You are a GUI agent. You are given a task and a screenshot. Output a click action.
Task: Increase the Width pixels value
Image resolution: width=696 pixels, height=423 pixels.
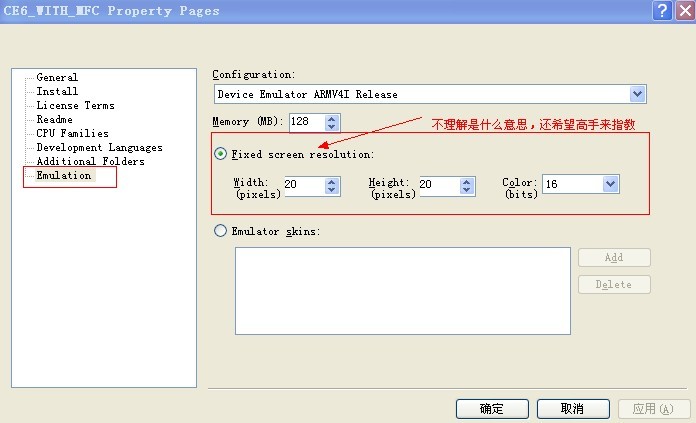332,182
